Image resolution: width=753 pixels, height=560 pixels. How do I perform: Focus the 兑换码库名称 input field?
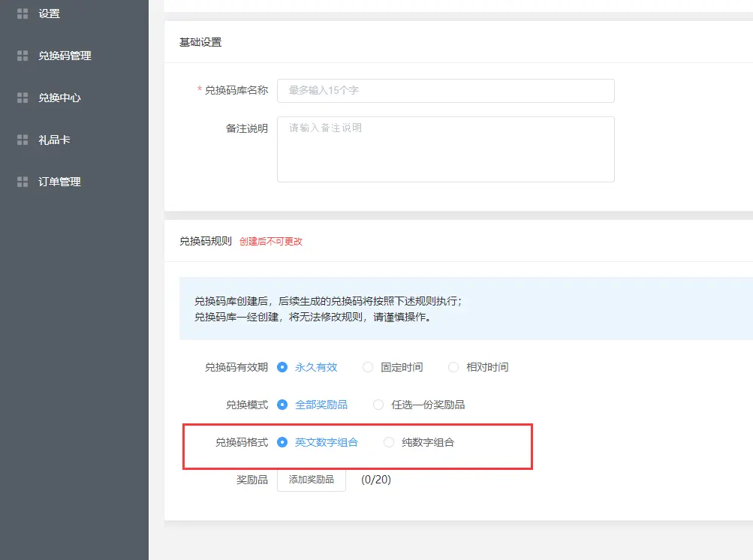[445, 90]
